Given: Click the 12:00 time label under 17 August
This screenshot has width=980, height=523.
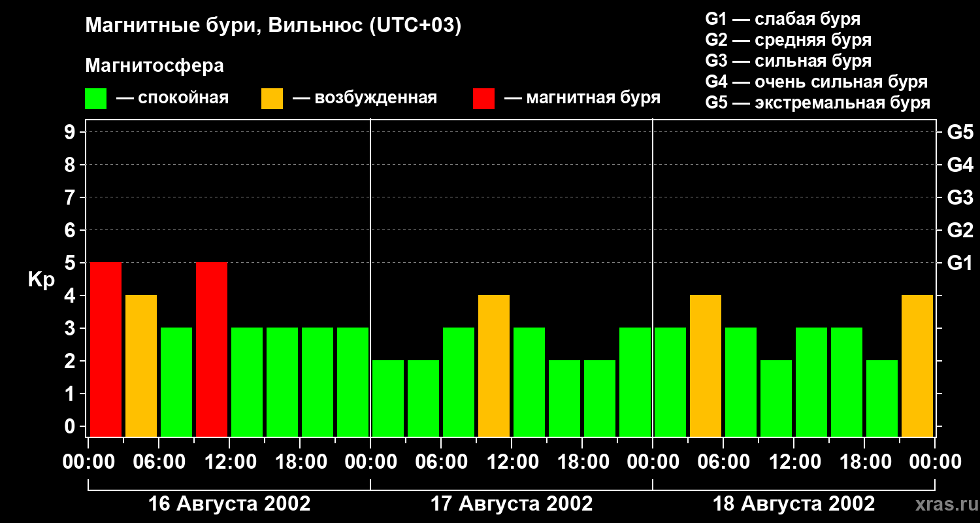Looking at the screenshot, I should click(x=512, y=462).
